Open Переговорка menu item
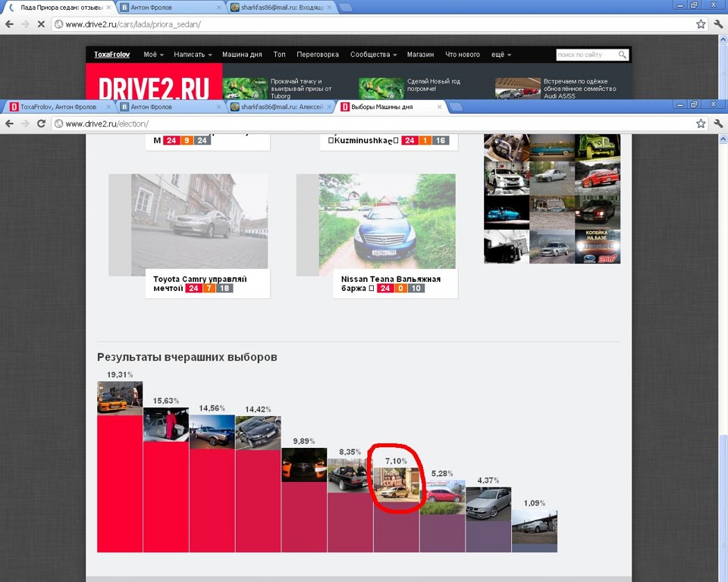This screenshot has height=582, width=728. coord(318,55)
